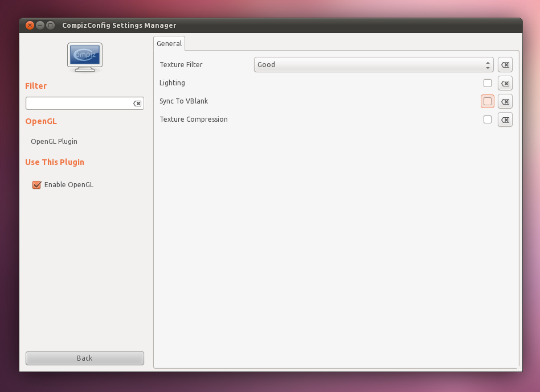This screenshot has width=540, height=392.
Task: Reset Texture Filter to default
Action: 505,65
